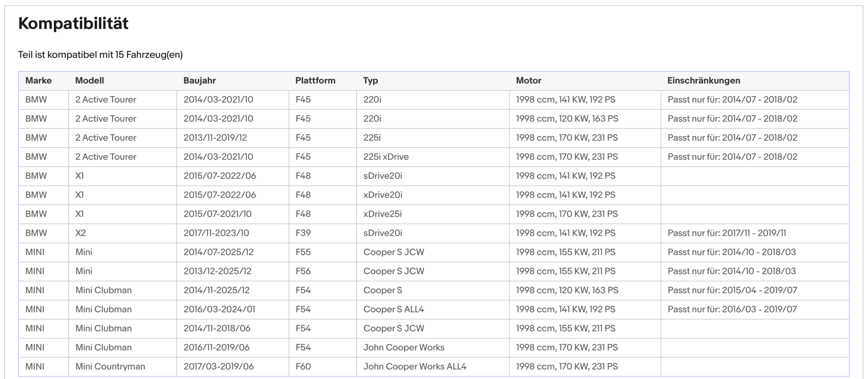Click the F39 platform cell
The height and width of the screenshot is (379, 868).
[x=323, y=233]
